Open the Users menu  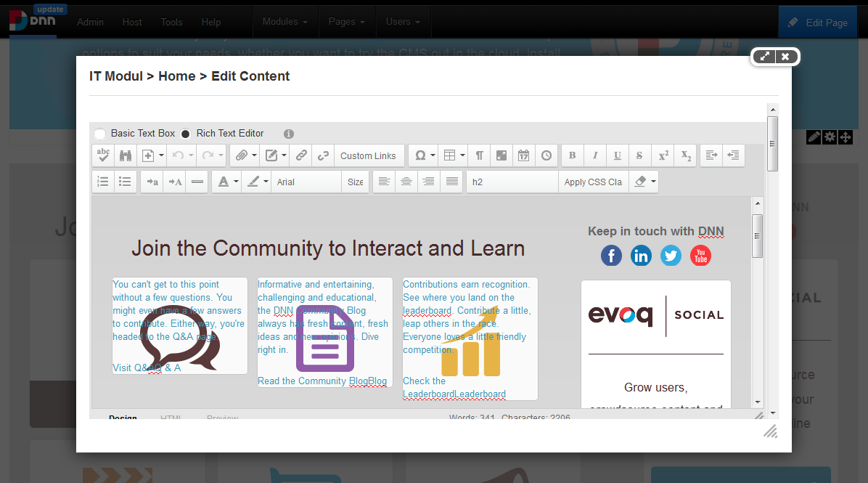point(403,22)
